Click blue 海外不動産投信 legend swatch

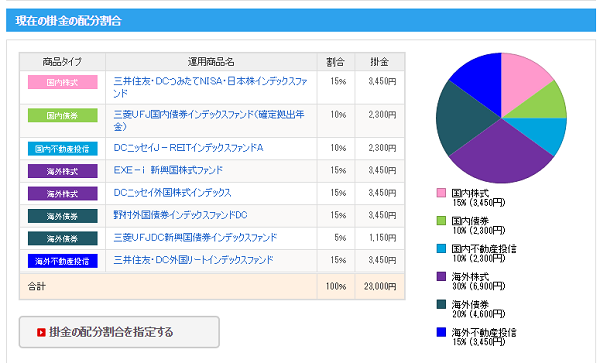[x=441, y=332]
